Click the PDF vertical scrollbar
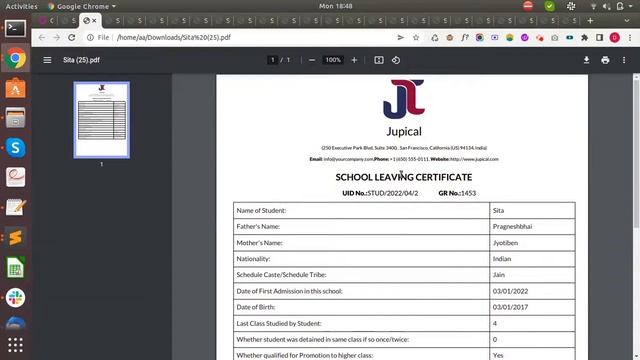Viewport: 640px width, 360px height. [636, 152]
